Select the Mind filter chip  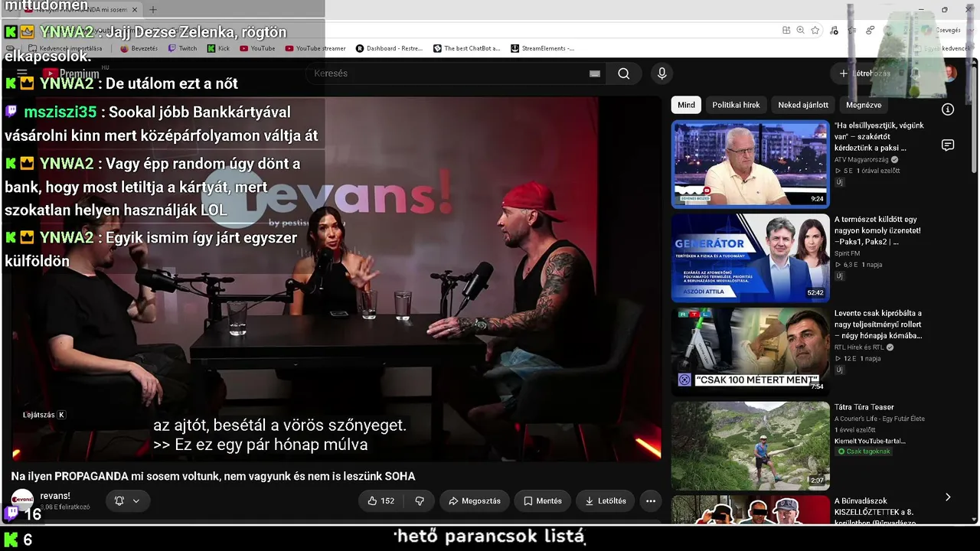pyautogui.click(x=687, y=105)
